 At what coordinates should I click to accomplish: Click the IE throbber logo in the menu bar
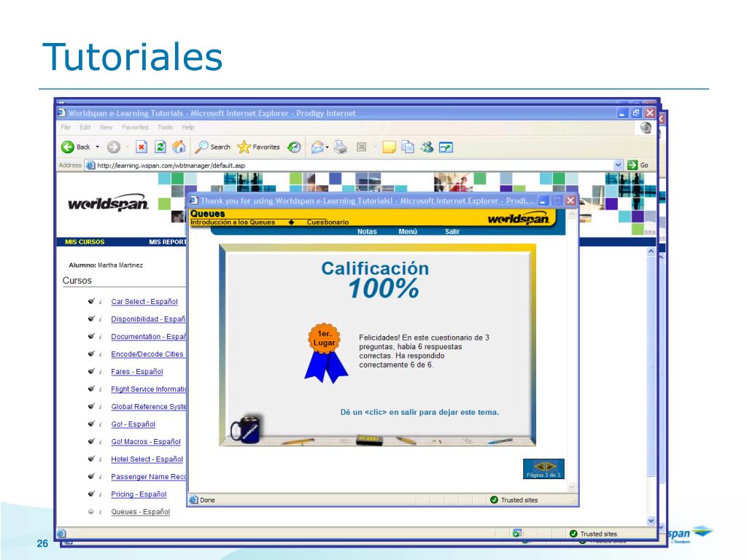click(x=646, y=128)
